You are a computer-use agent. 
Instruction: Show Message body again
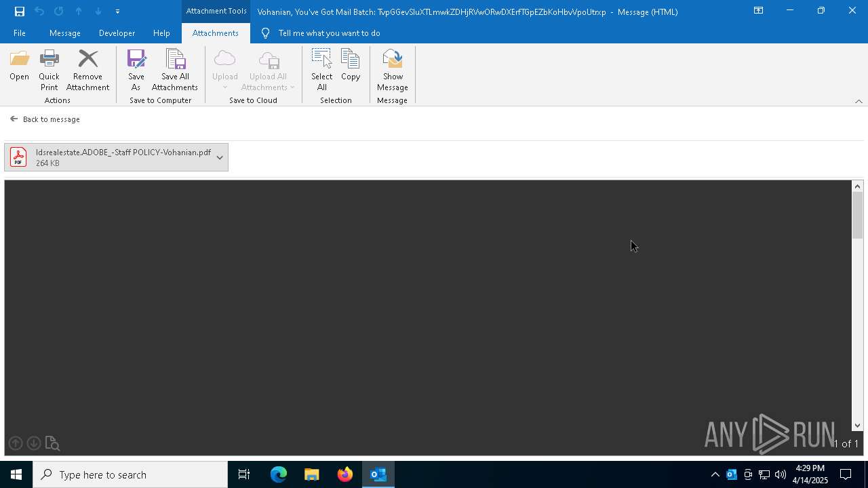[392, 70]
